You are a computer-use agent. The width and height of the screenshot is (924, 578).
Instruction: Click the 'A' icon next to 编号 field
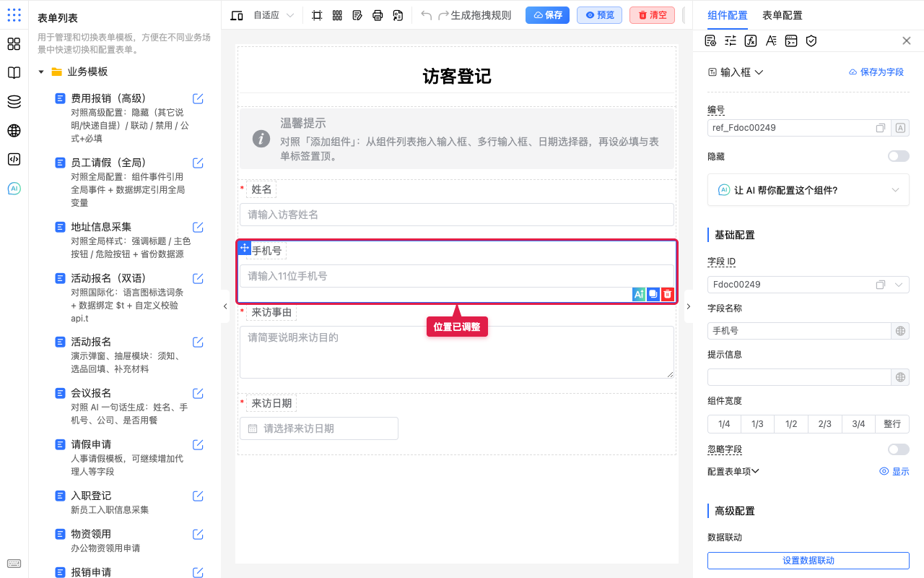pyautogui.click(x=900, y=128)
